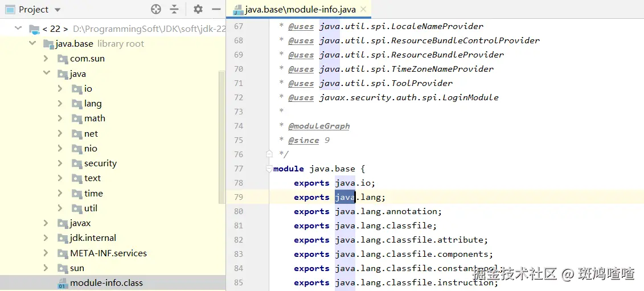The height and width of the screenshot is (291, 644).
Task: Click the javax package icon
Action: (x=63, y=224)
